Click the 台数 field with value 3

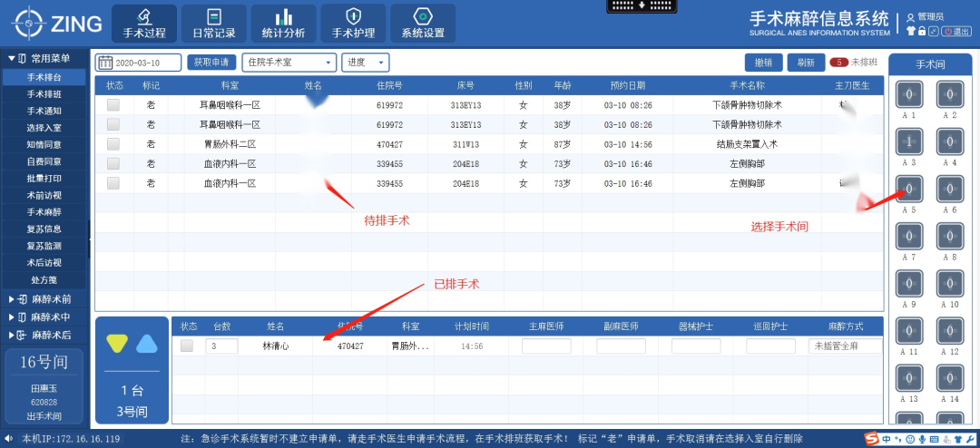pos(222,346)
